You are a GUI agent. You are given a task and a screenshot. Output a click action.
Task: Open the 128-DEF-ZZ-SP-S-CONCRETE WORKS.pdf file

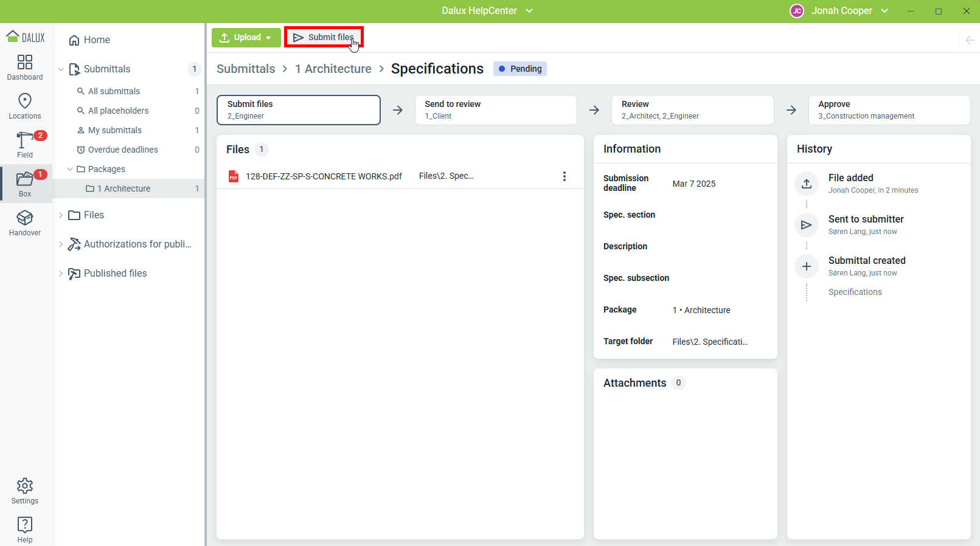click(x=324, y=176)
